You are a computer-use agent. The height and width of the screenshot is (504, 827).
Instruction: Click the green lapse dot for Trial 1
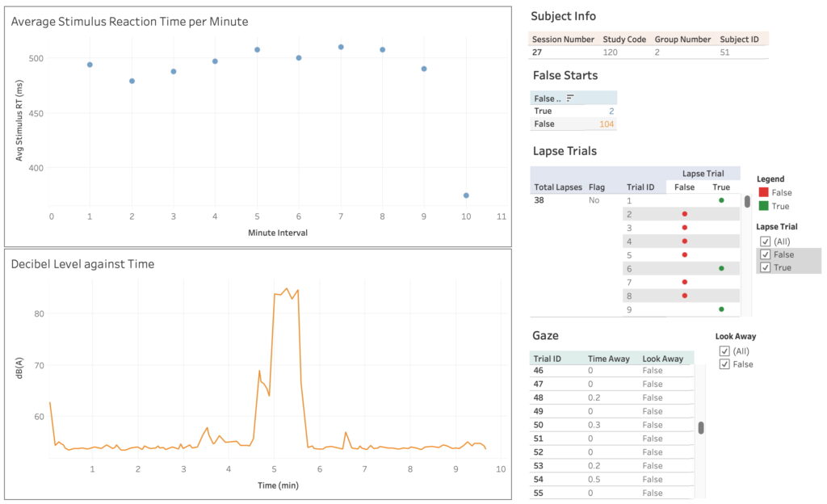pyautogui.click(x=721, y=199)
